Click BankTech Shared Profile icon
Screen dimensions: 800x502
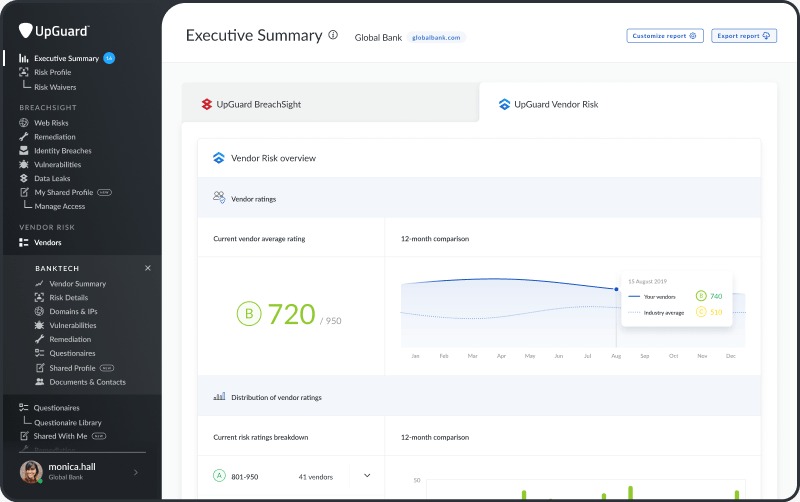tap(40, 368)
